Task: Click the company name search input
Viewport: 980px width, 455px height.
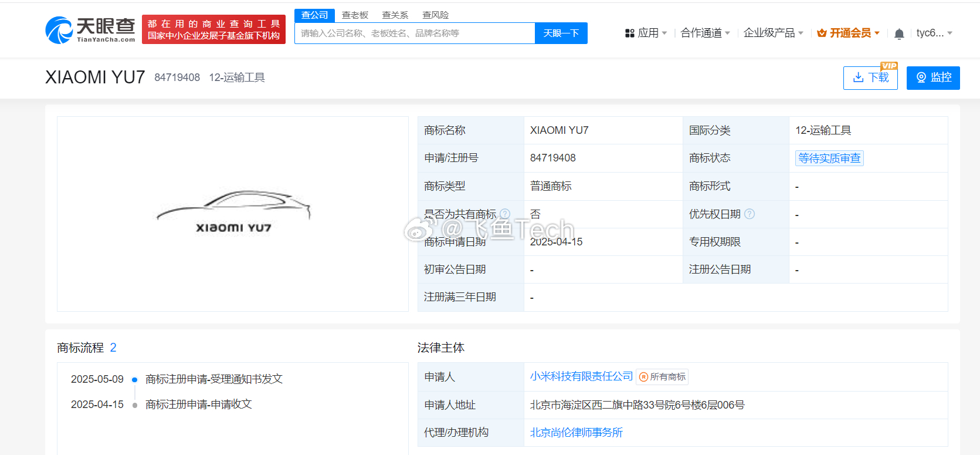Action: [x=415, y=33]
